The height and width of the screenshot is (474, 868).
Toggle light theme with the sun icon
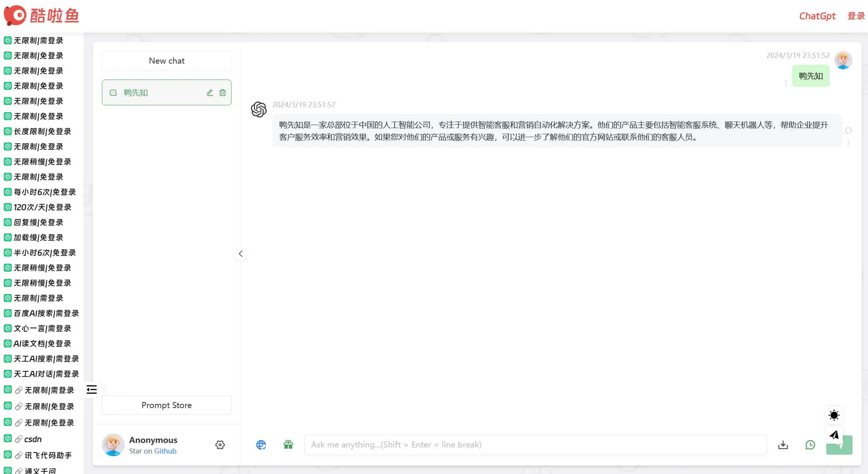click(x=834, y=415)
